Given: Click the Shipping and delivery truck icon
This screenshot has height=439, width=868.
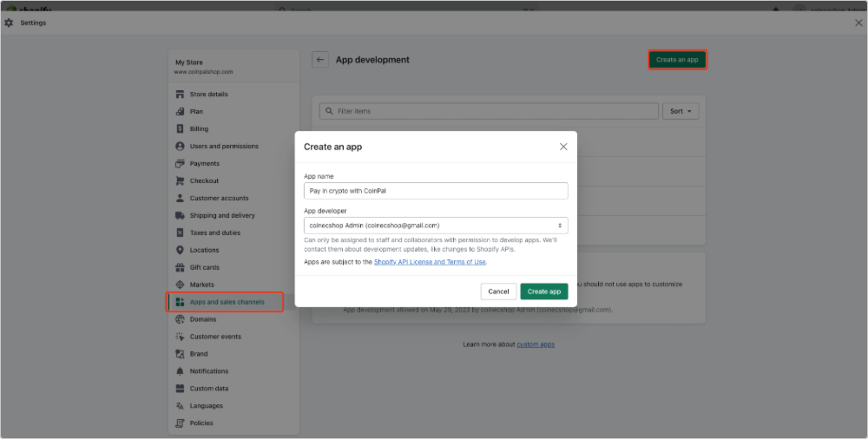Looking at the screenshot, I should (180, 215).
